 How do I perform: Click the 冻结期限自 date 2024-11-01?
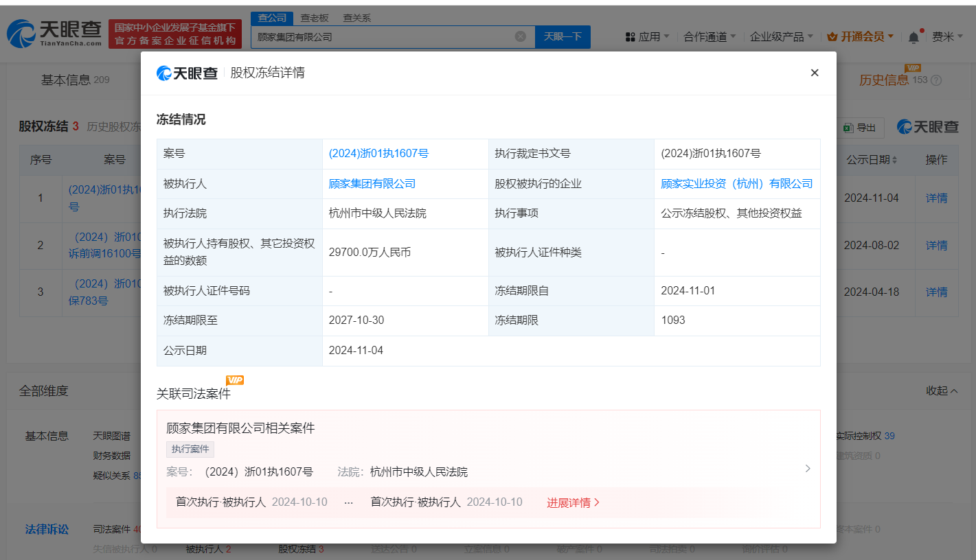pyautogui.click(x=688, y=291)
